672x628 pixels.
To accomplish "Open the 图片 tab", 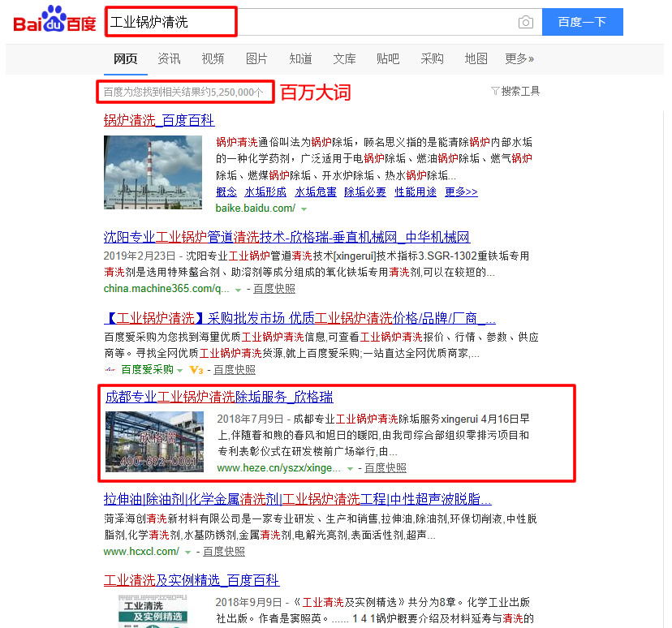I will coord(256,58).
